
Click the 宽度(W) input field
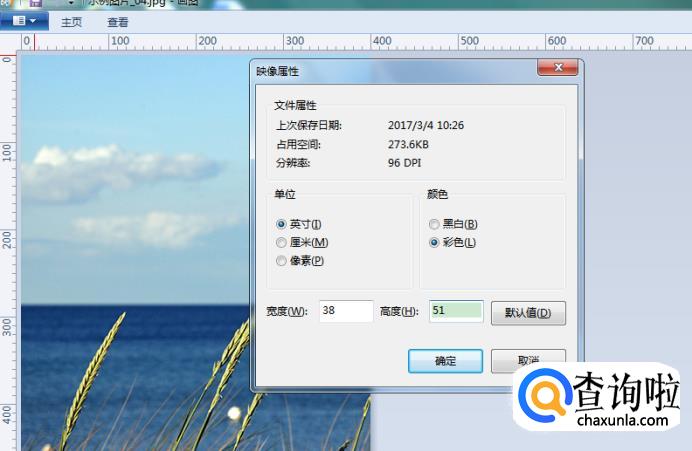pos(346,311)
